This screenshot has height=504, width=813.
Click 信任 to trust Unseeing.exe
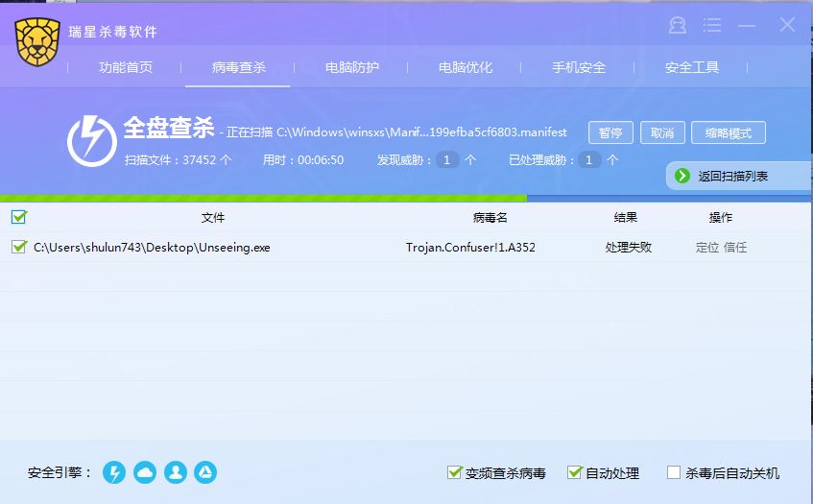735,248
